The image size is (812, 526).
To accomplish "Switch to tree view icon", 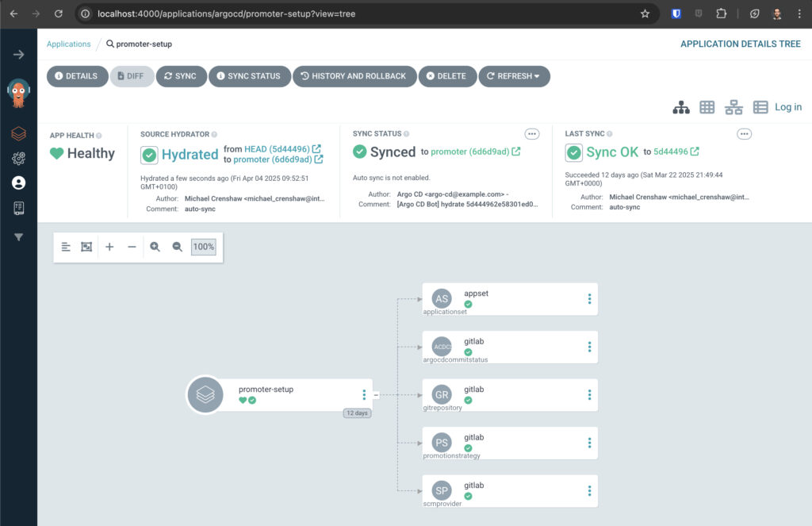I will pyautogui.click(x=681, y=107).
